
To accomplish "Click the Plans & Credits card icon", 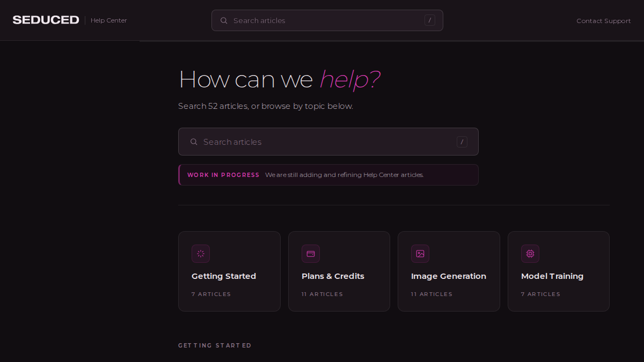I will (311, 254).
